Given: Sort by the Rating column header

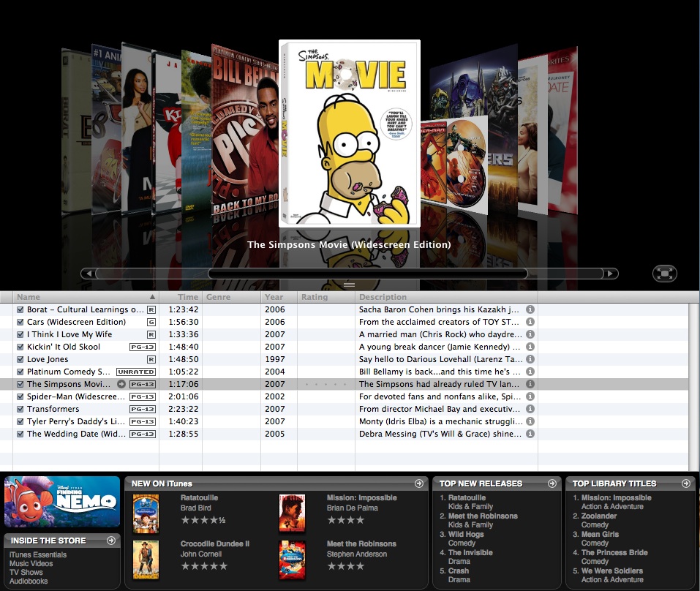Looking at the screenshot, I should coord(326,297).
